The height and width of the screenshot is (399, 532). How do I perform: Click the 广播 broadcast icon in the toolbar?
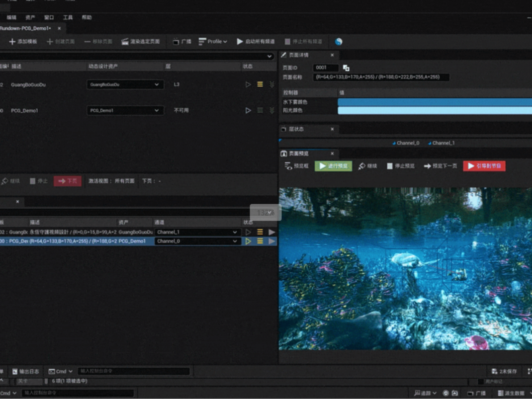[x=177, y=42]
